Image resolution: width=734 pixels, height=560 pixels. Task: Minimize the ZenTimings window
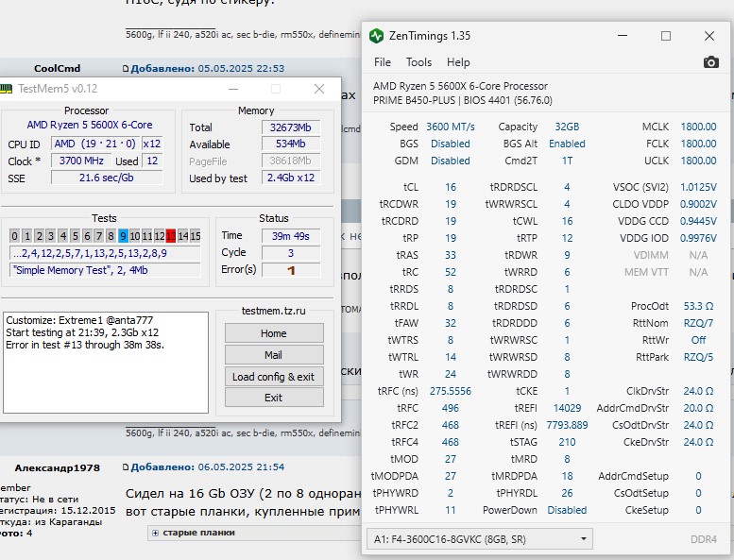(x=623, y=36)
